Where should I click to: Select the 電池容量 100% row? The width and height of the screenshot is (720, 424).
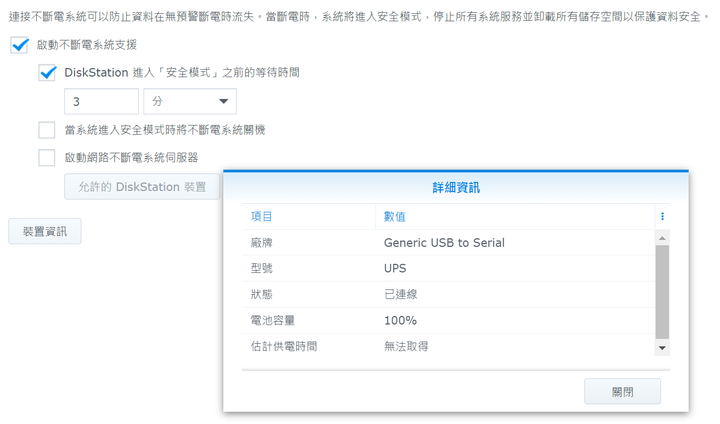448,321
